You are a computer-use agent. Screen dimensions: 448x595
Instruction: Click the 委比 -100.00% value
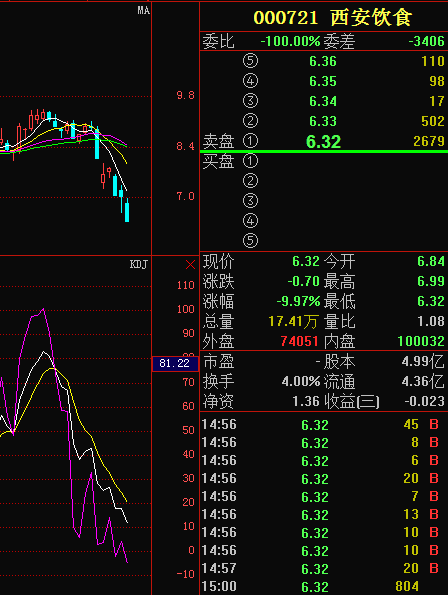click(291, 41)
